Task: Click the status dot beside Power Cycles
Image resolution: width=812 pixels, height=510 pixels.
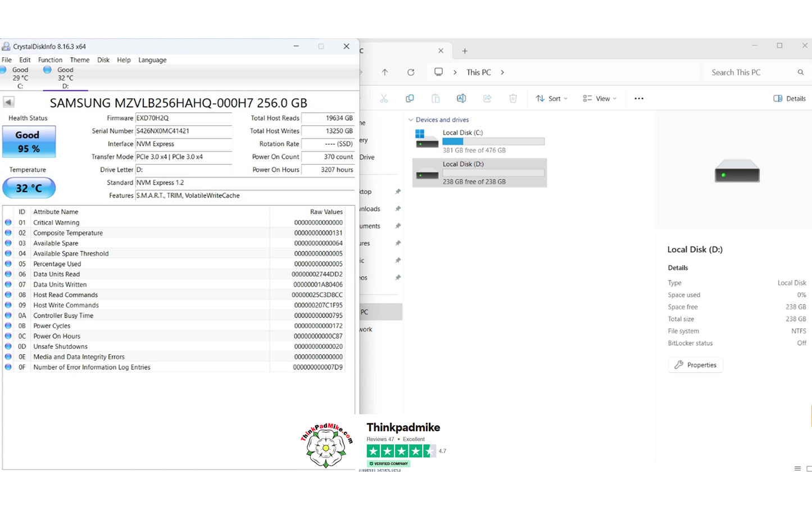Action: [8, 326]
